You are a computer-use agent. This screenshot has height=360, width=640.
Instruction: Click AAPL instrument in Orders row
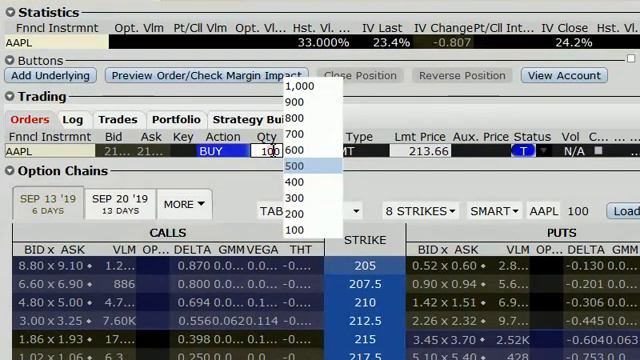tap(50, 151)
